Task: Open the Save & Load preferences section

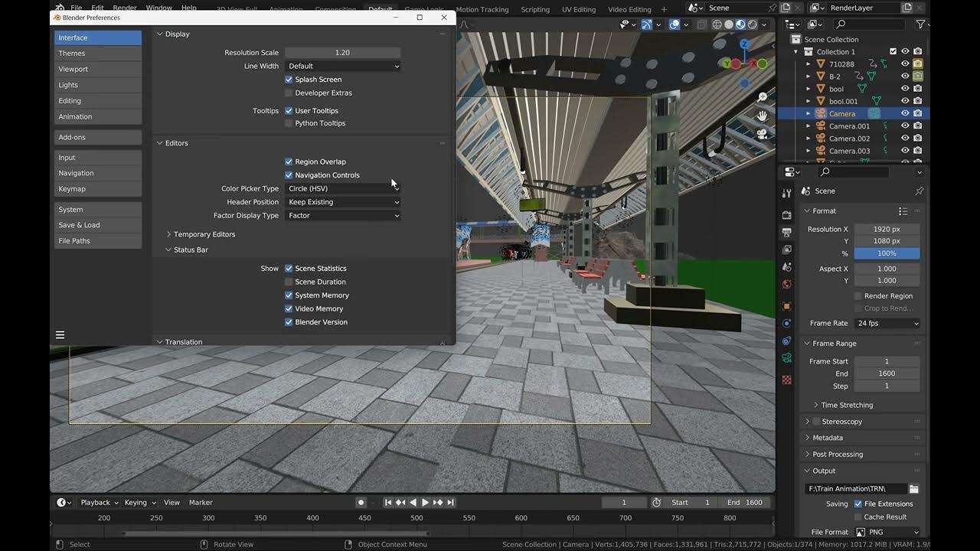Action: coord(98,225)
